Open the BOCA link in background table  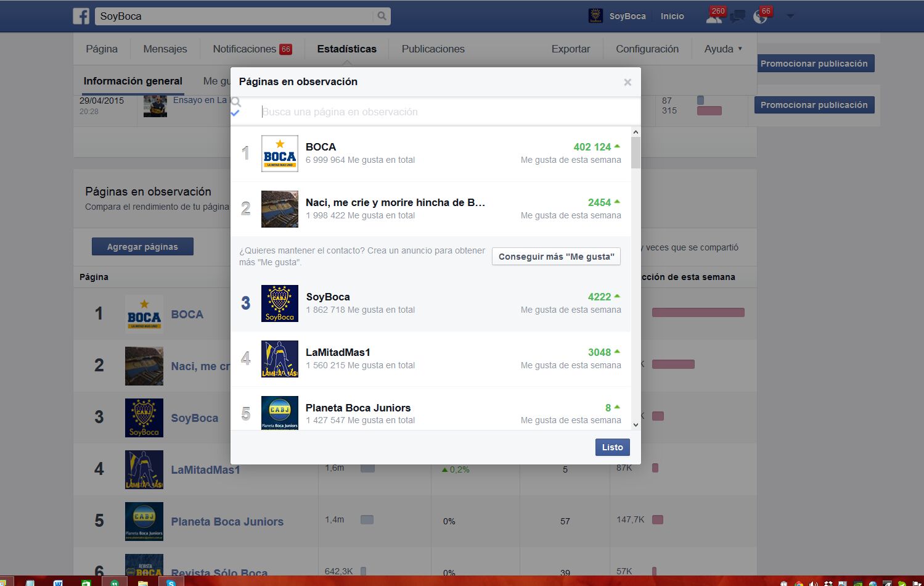pos(187,315)
